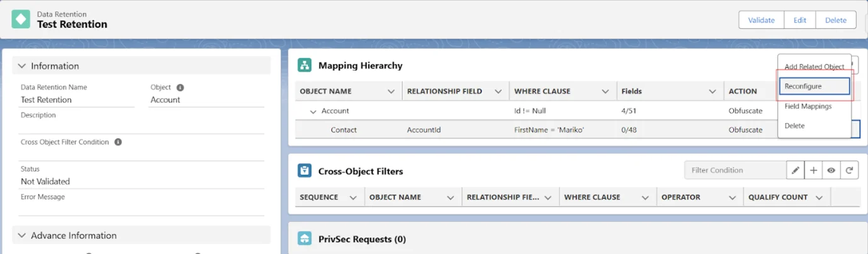Click the info icon next to Object
This screenshot has width=868, height=254.
[180, 88]
